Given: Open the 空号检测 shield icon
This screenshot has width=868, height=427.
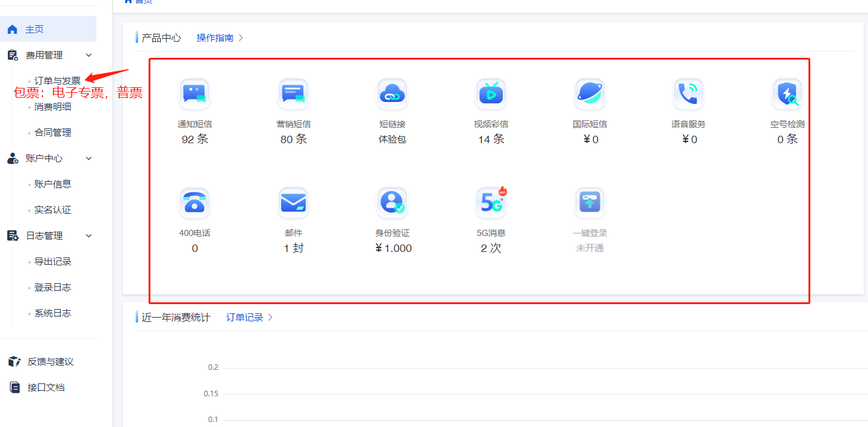Looking at the screenshot, I should click(788, 93).
